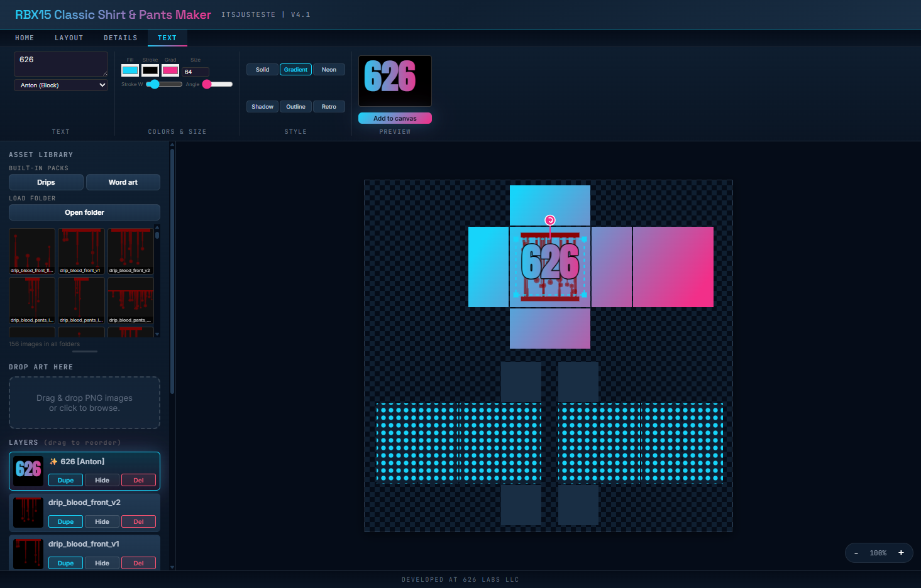Switch to the HOME tab
The width and height of the screenshot is (921, 588).
pyautogui.click(x=25, y=38)
